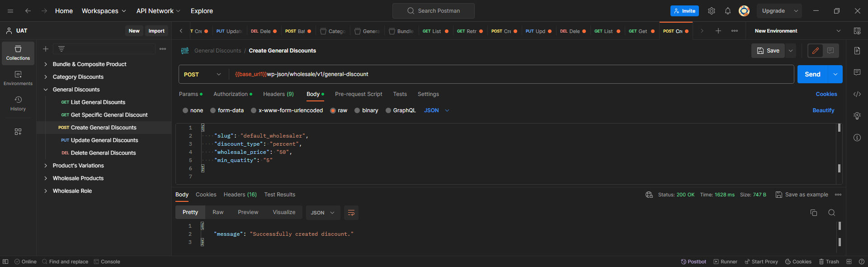Click the Send button
Screen dimensions: 868x267
click(812, 74)
